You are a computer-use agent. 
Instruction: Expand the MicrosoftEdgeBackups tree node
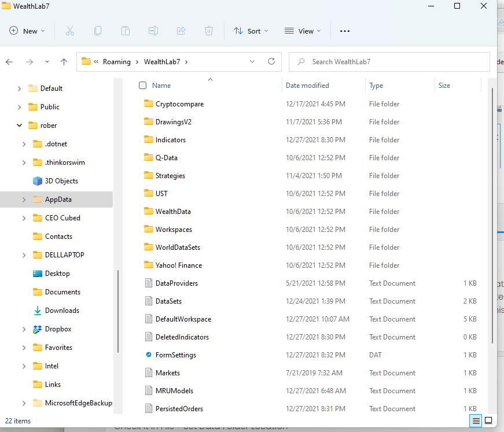click(x=24, y=403)
